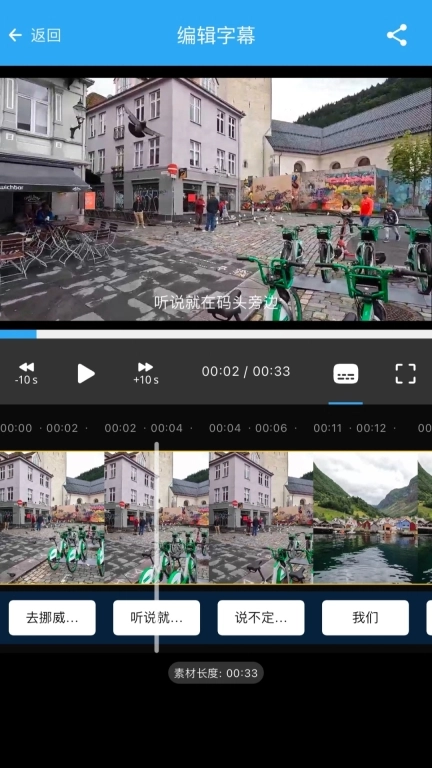The width and height of the screenshot is (432, 768).
Task: Click the 素材长度: 00:33 label
Action: pos(216,673)
